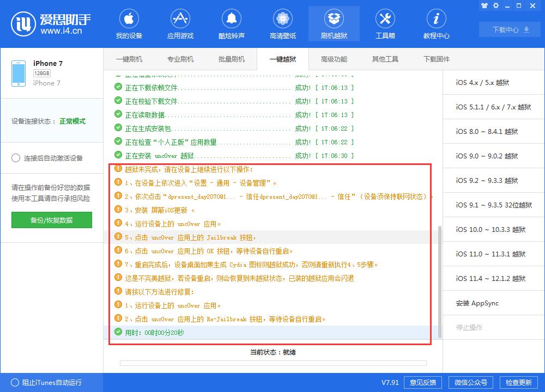Click the progress bar under 当前状态：就绪

click(x=272, y=362)
